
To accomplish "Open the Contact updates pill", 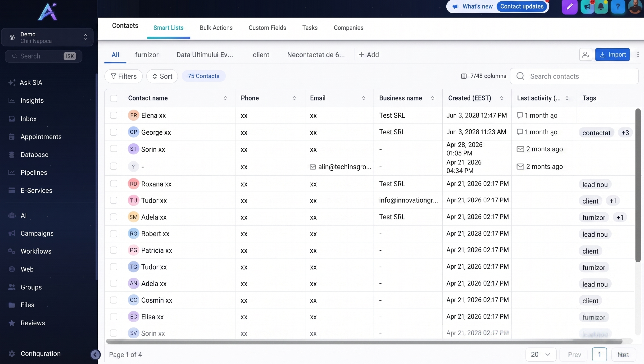I will [522, 6].
